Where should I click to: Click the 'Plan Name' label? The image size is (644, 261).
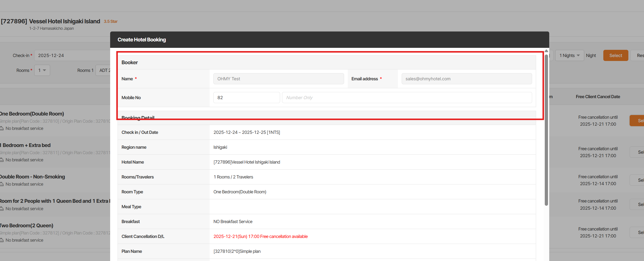(131, 251)
